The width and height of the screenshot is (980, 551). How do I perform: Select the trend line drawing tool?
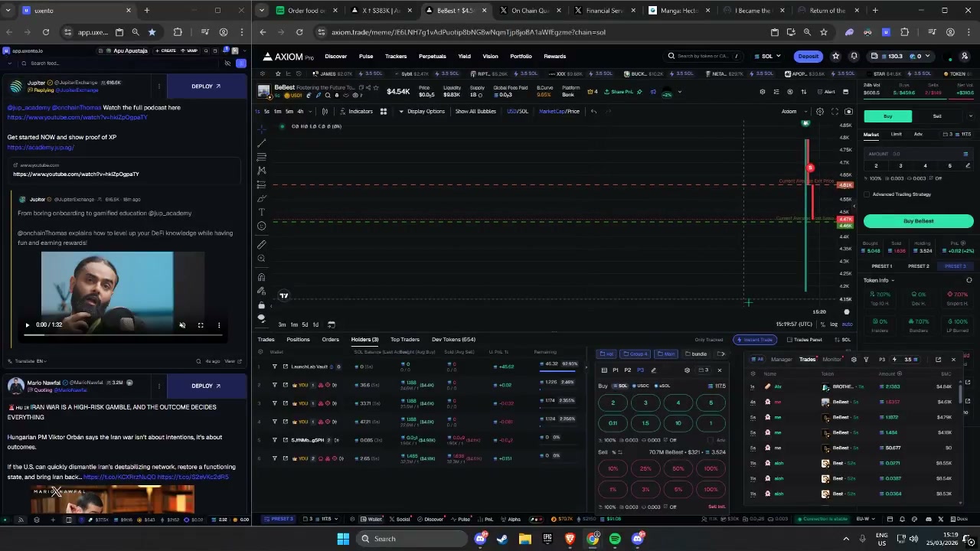pos(262,142)
